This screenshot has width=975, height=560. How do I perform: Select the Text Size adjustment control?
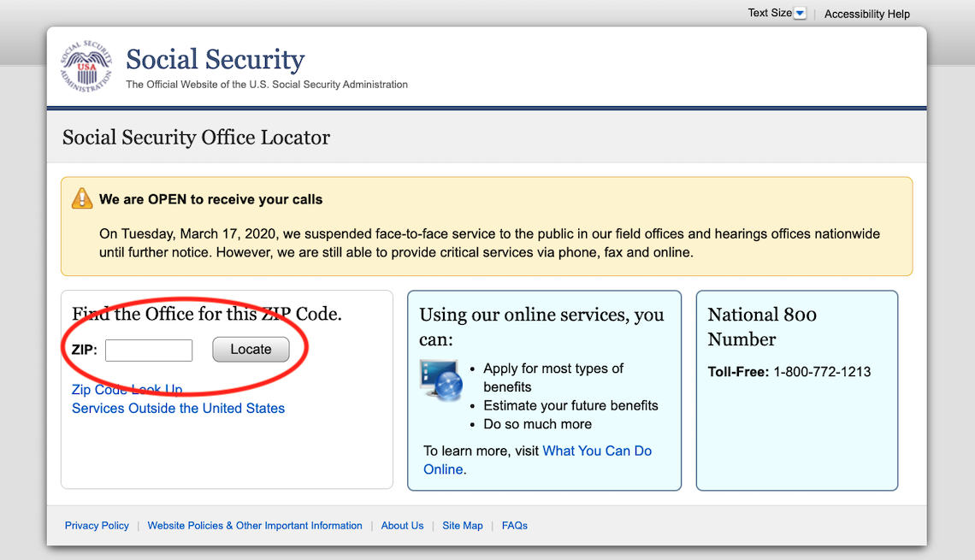pyautogui.click(x=770, y=12)
